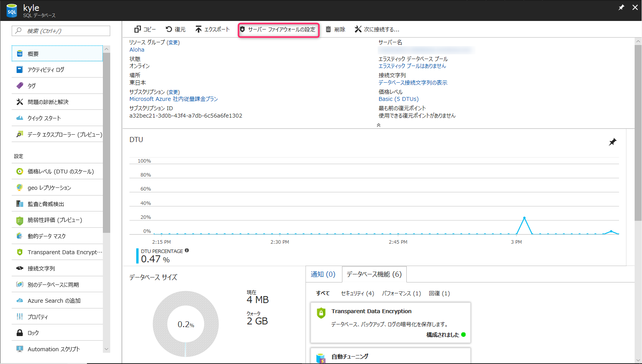The height and width of the screenshot is (364, 642).
Task: Click the エクスポート toolbar icon
Action: (212, 29)
